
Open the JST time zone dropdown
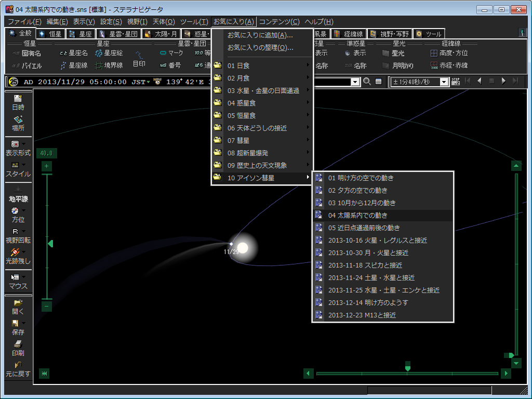149,82
